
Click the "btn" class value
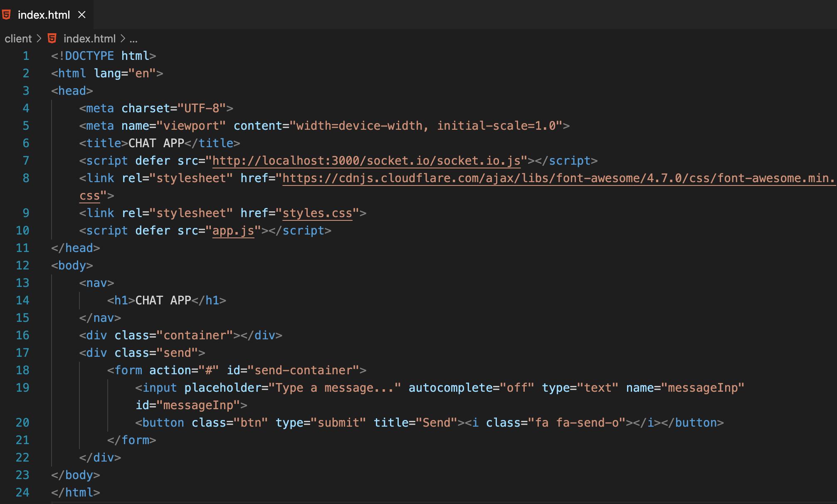tap(251, 422)
